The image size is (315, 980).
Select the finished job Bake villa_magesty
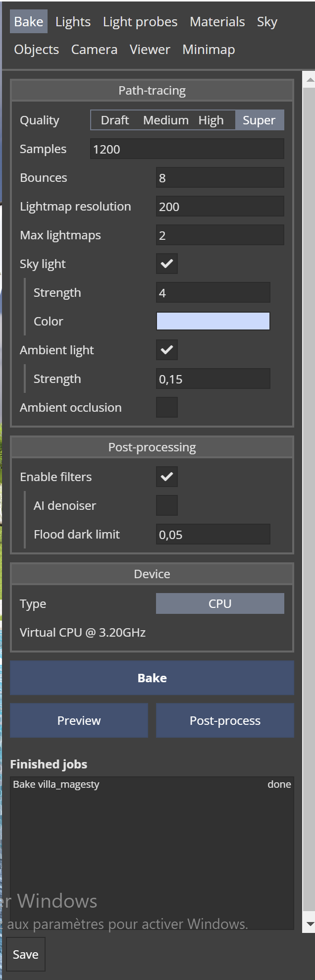point(152,784)
